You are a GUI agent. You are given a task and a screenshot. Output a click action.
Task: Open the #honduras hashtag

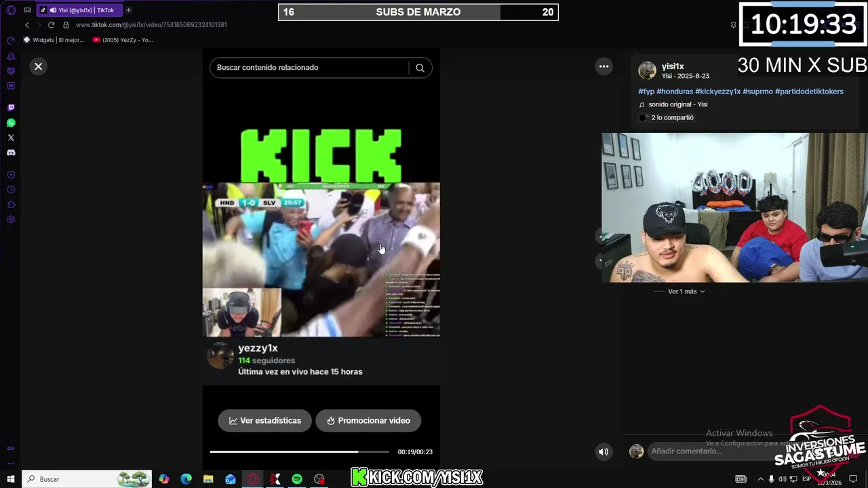pyautogui.click(x=675, y=91)
